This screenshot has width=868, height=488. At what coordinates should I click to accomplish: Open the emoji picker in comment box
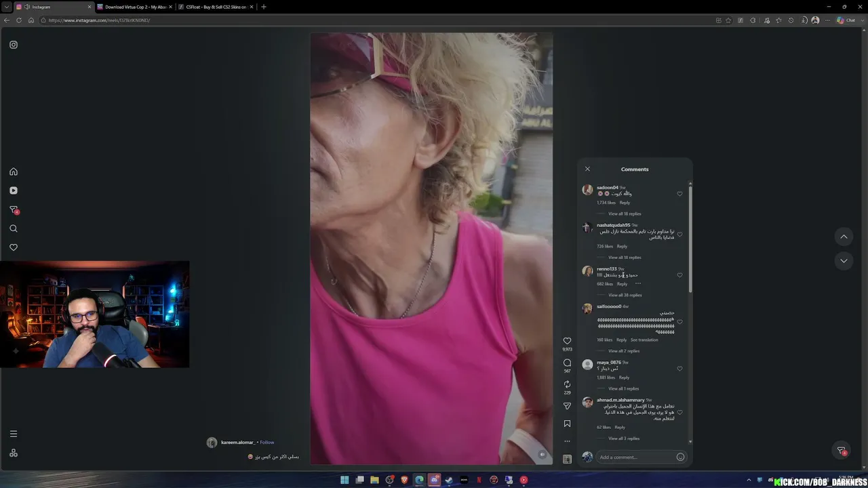(680, 457)
